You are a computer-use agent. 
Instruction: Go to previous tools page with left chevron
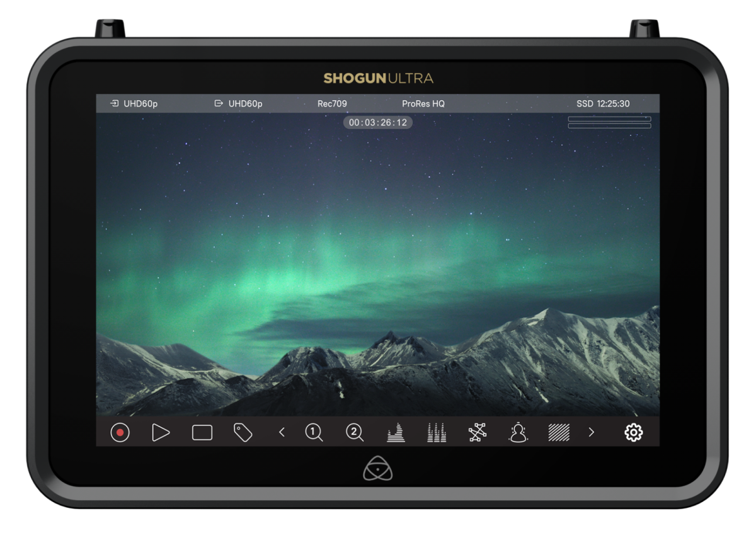click(282, 432)
